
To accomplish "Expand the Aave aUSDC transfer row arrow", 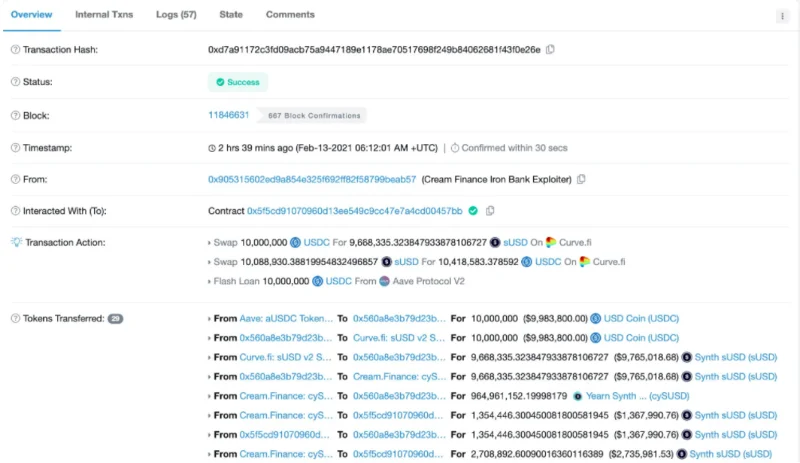I will pyautogui.click(x=209, y=319).
